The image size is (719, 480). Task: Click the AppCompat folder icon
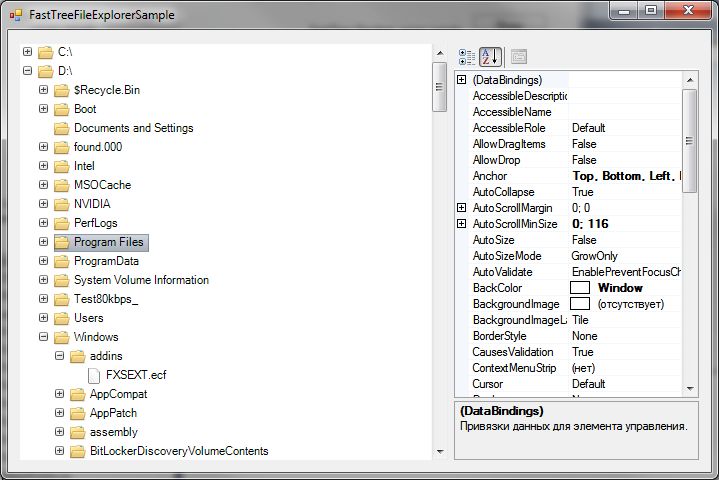pos(77,394)
